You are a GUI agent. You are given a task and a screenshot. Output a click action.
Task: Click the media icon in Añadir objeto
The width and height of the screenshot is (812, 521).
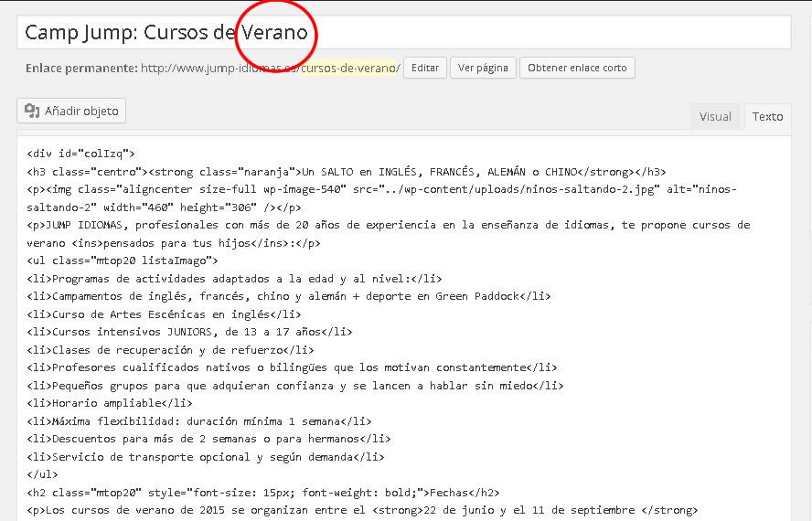(x=32, y=111)
